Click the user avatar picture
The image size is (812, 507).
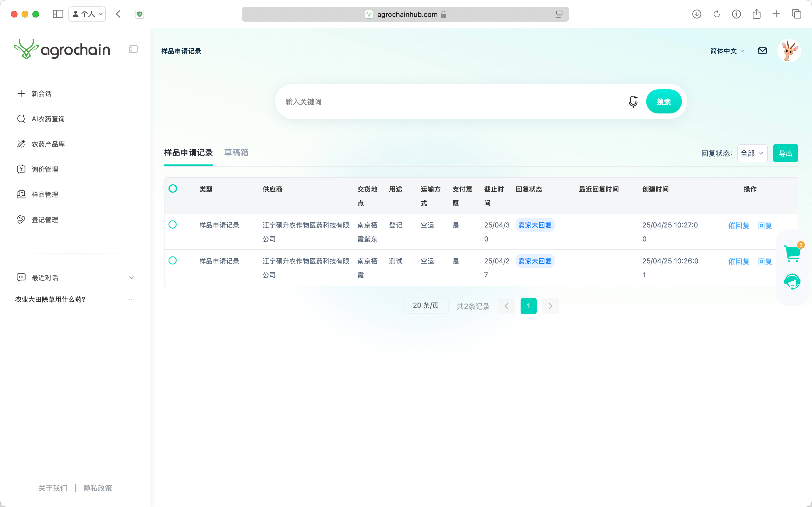pos(789,51)
